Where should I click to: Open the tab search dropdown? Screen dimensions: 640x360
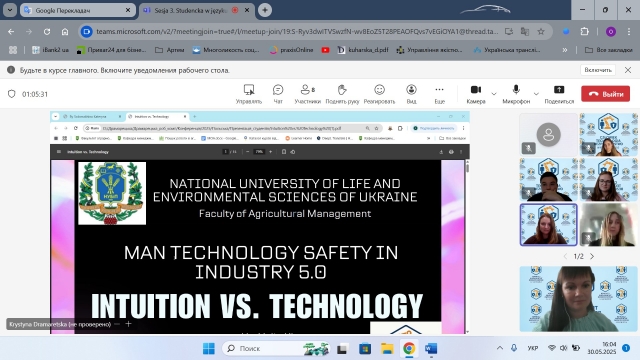(10, 10)
